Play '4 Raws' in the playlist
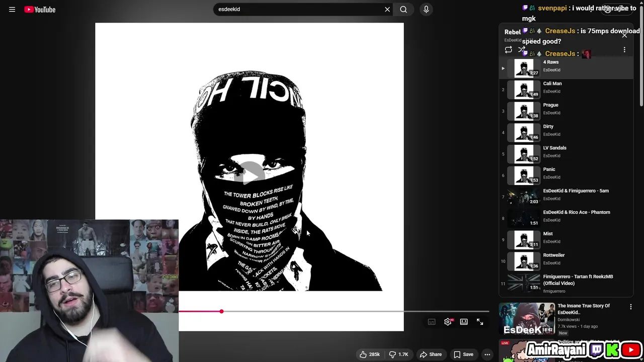This screenshot has width=644, height=362. (566, 68)
